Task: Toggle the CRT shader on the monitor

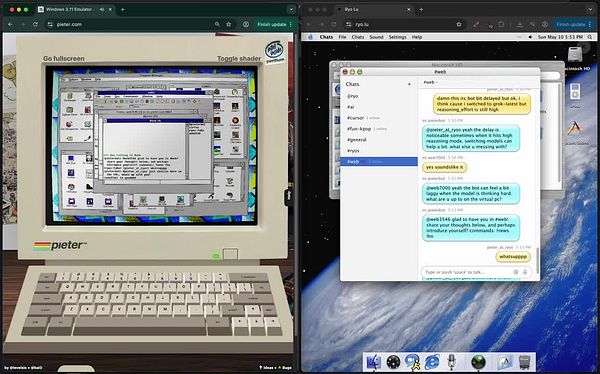Action: [239, 59]
